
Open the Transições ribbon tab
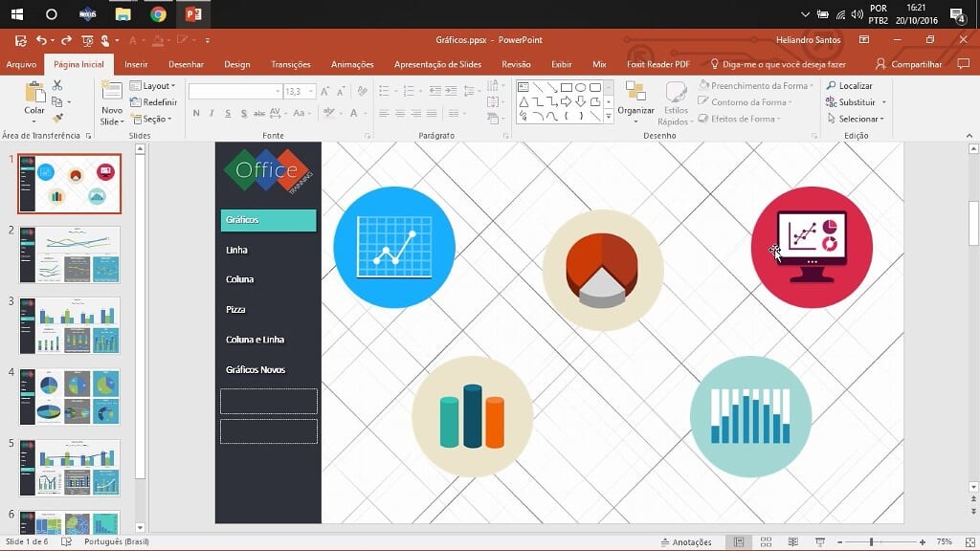pyautogui.click(x=290, y=64)
